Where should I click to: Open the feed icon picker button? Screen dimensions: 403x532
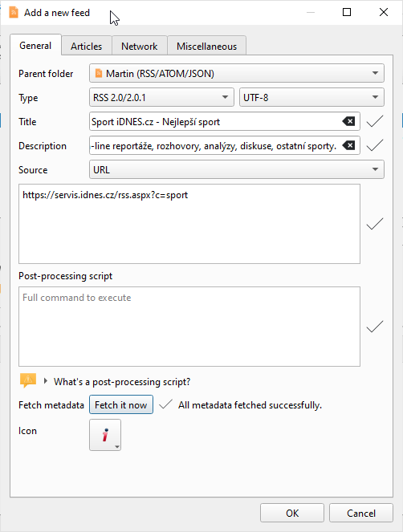point(105,435)
